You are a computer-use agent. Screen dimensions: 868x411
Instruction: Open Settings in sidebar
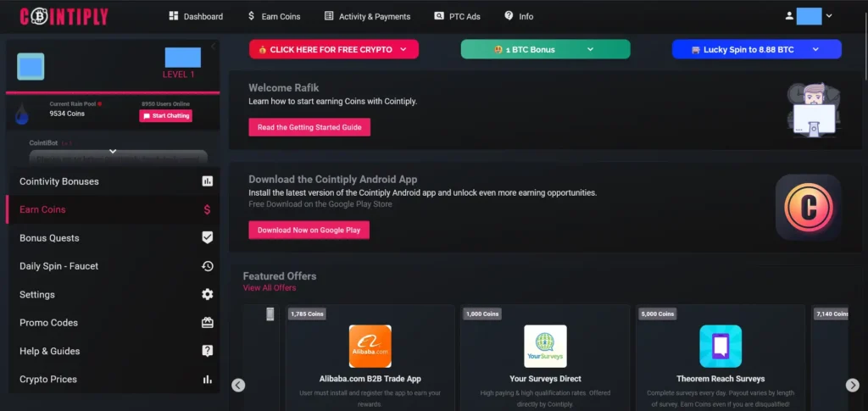pyautogui.click(x=113, y=294)
